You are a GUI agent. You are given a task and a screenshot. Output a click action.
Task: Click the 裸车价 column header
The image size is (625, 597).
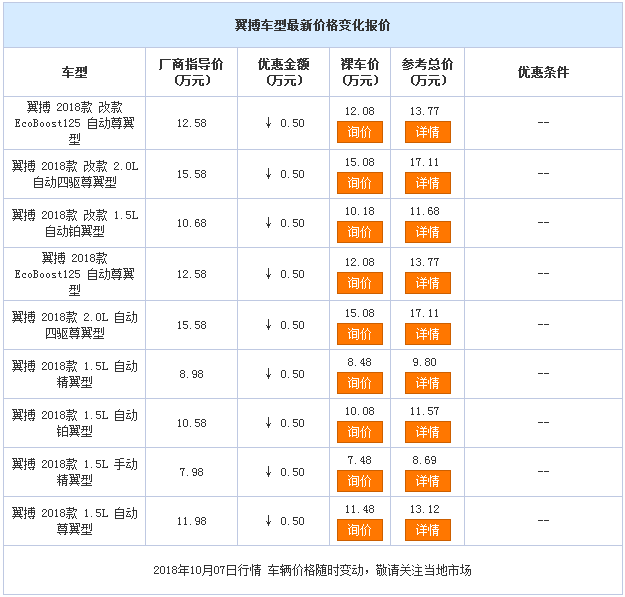(360, 72)
